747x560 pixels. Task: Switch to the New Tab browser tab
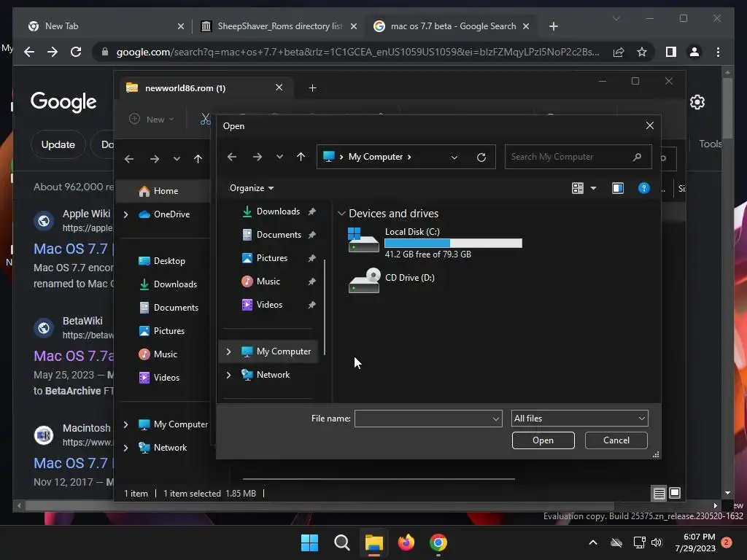pyautogui.click(x=106, y=26)
